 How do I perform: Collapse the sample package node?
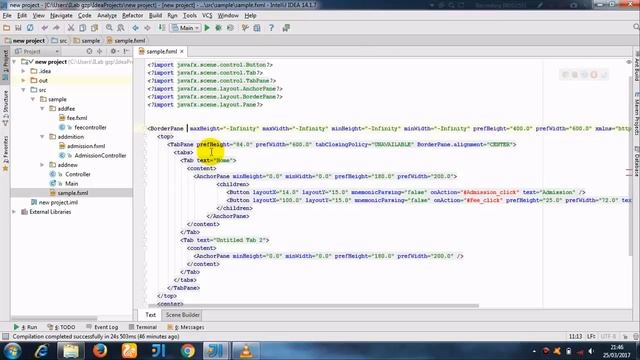33,99
